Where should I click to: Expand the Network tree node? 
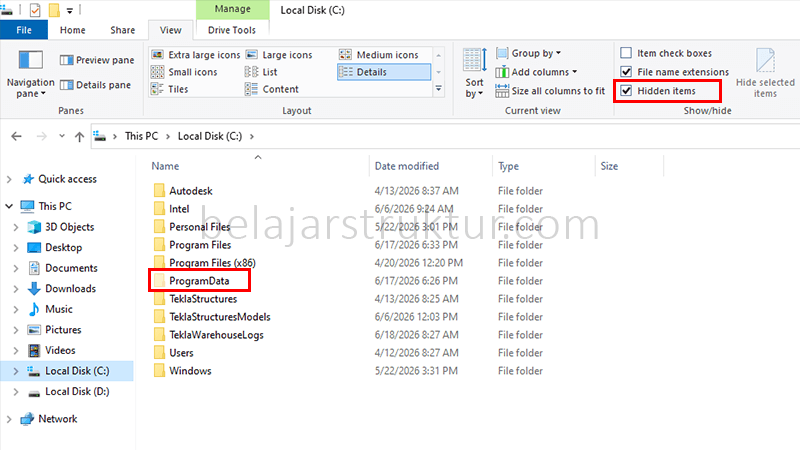pyautogui.click(x=9, y=419)
